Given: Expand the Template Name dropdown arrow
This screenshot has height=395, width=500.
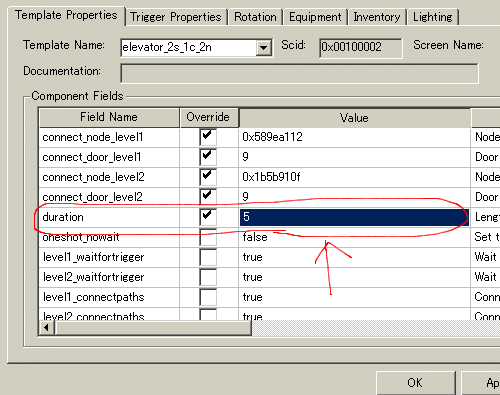Looking at the screenshot, I should click(x=264, y=48).
